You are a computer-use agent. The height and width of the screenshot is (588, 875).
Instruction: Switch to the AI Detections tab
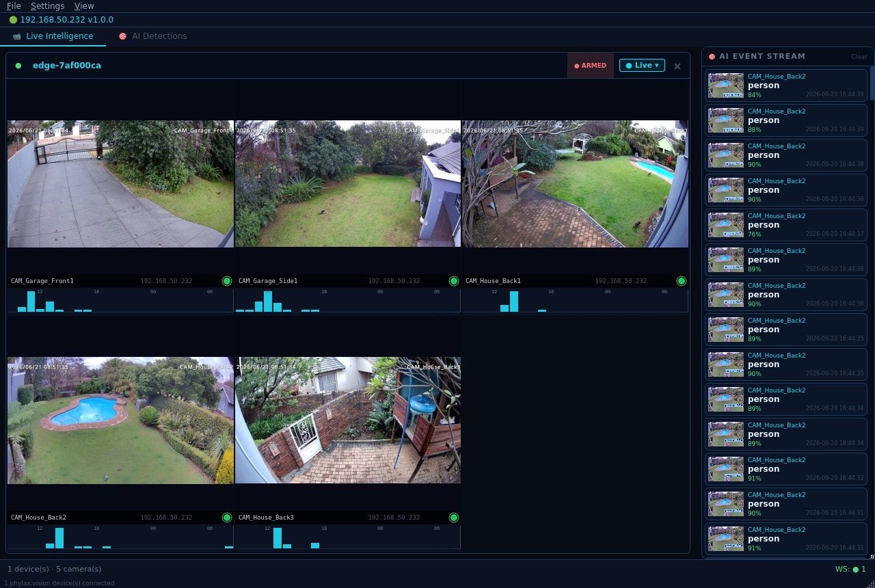pos(152,36)
